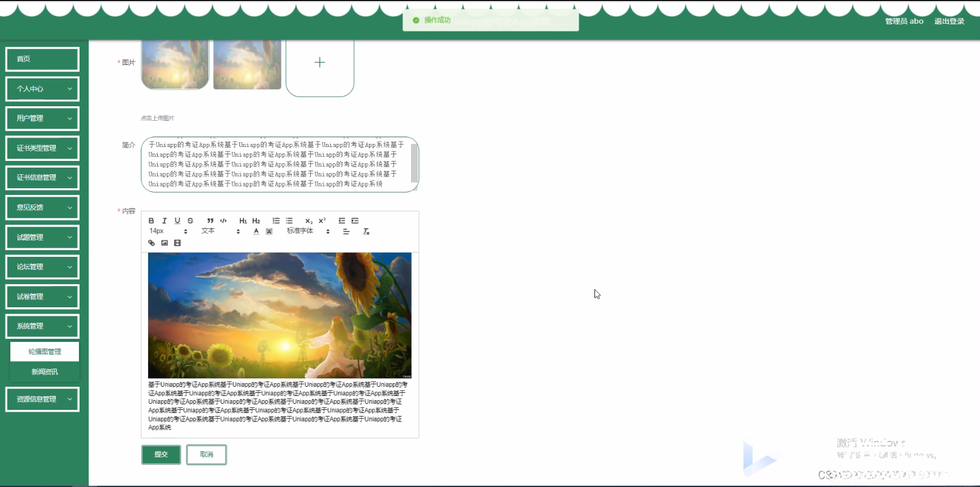Click the sunflower image in editor content
980x487 pixels.
pyautogui.click(x=280, y=315)
